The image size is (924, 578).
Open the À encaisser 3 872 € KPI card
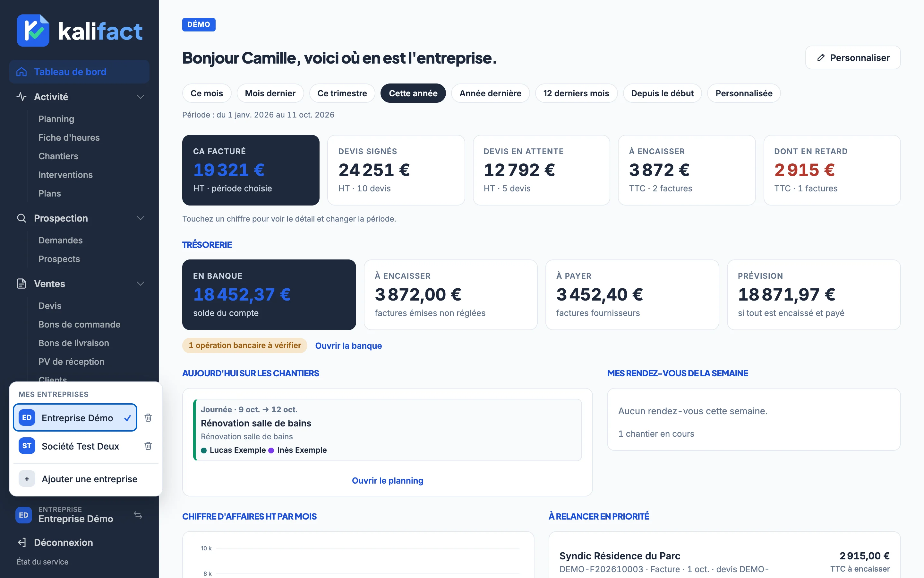click(x=687, y=170)
